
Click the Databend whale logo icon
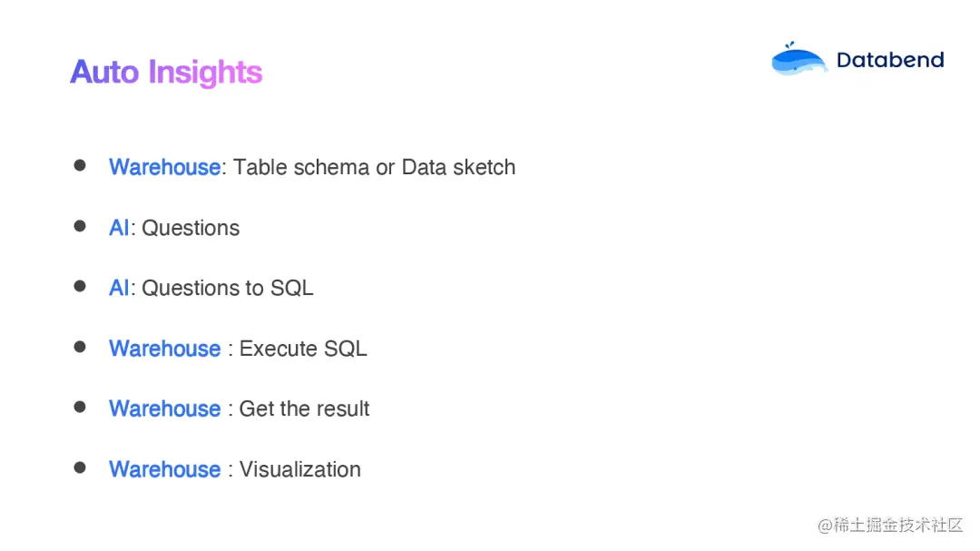[799, 60]
